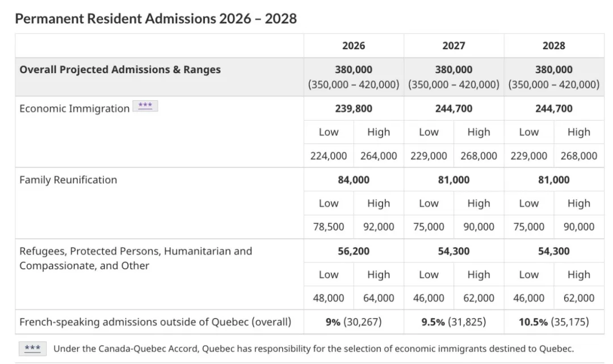Select the 2027 column header
Image resolution: width=613 pixels, height=364 pixels.
click(454, 46)
